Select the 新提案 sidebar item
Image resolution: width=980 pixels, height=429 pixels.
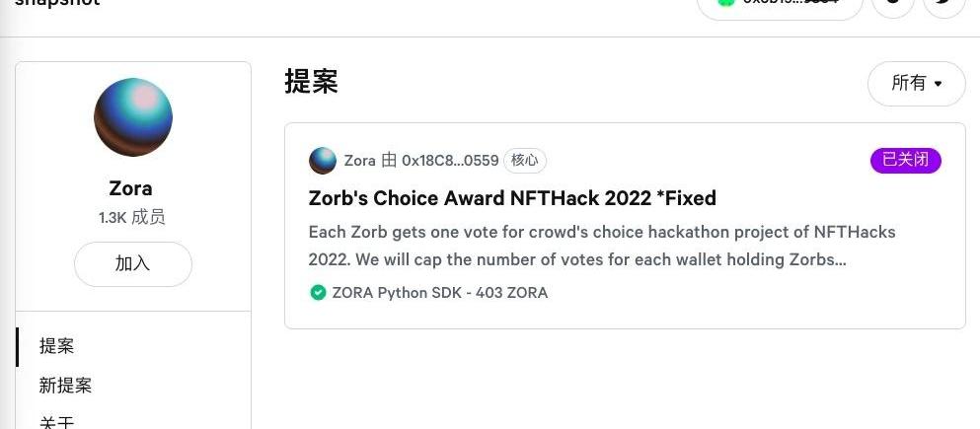click(65, 386)
